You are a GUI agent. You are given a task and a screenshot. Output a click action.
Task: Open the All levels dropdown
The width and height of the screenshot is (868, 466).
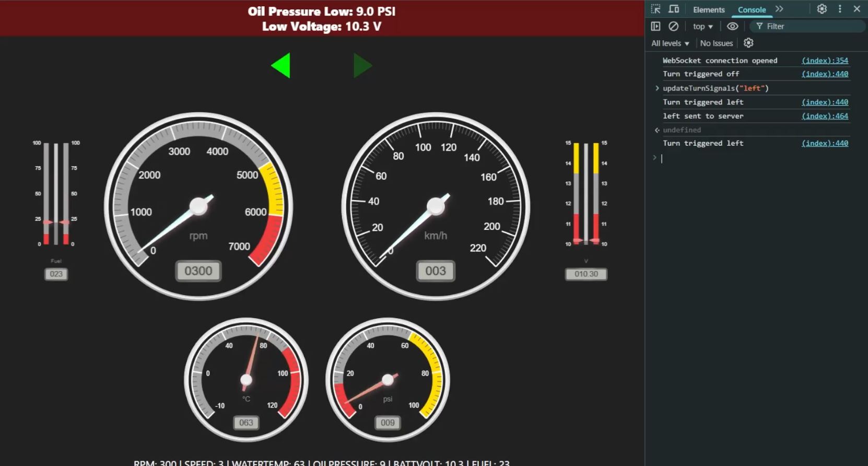[x=671, y=43]
